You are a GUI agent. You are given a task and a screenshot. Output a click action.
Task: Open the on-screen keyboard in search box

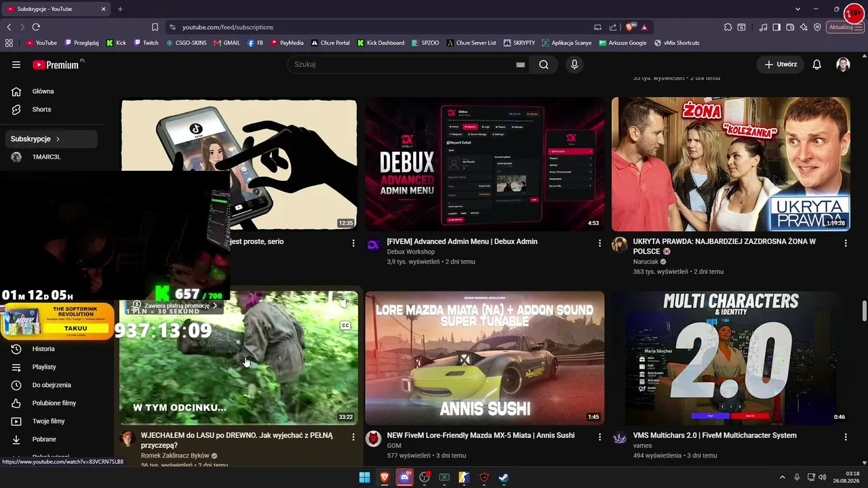point(520,64)
